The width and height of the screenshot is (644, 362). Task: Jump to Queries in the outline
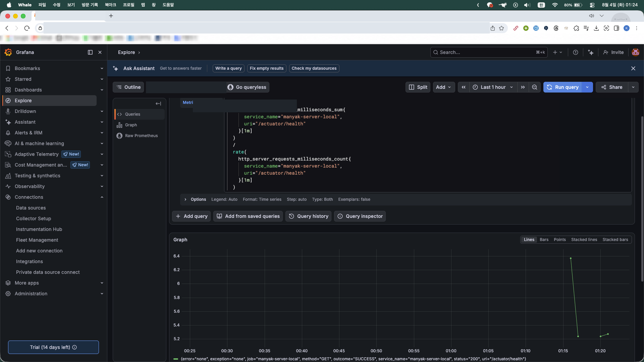click(140, 114)
